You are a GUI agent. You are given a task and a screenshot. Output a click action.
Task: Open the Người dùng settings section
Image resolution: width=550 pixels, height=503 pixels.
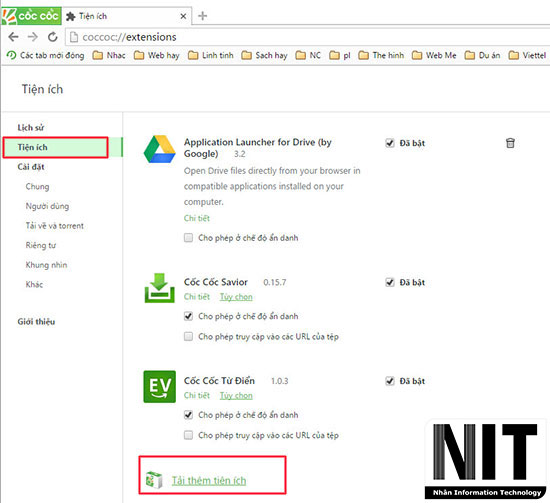(x=47, y=206)
